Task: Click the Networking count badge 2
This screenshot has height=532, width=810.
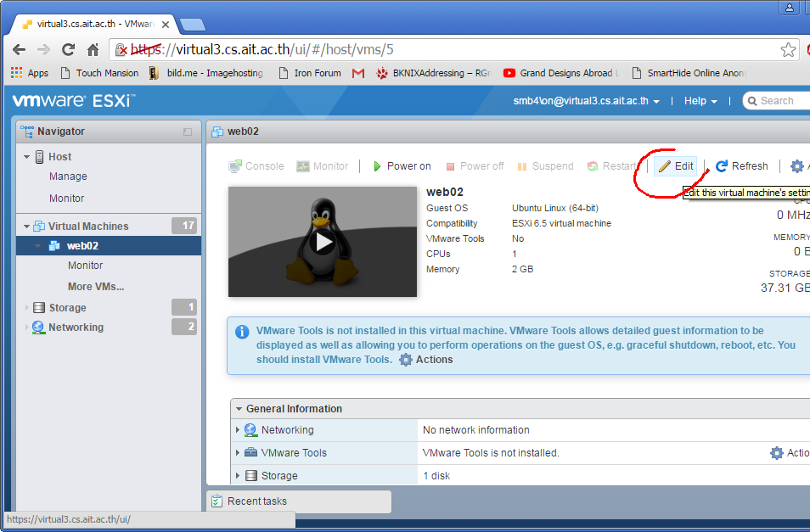Action: [184, 327]
